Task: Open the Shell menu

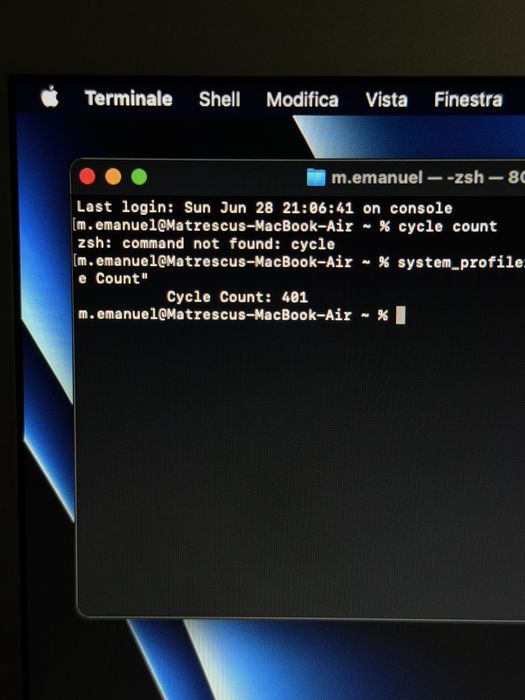Action: [x=219, y=99]
